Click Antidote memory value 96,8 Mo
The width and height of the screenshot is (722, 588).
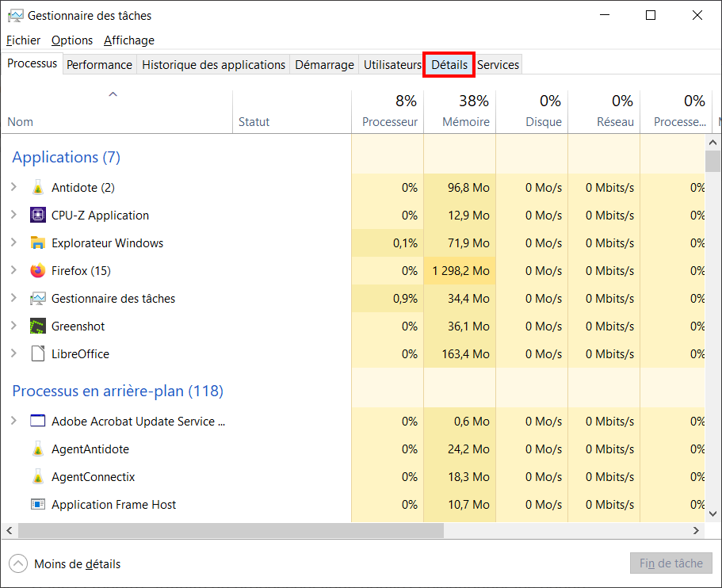coord(468,188)
